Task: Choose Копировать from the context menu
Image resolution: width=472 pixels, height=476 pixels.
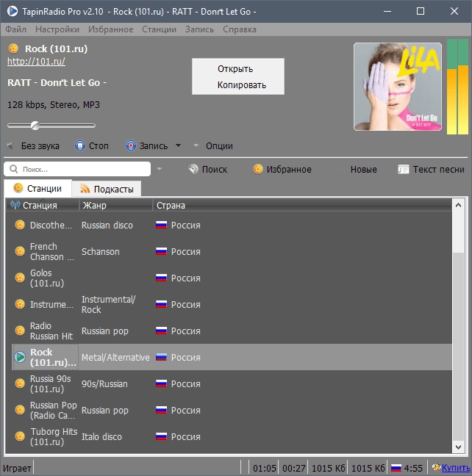Action: [238, 84]
